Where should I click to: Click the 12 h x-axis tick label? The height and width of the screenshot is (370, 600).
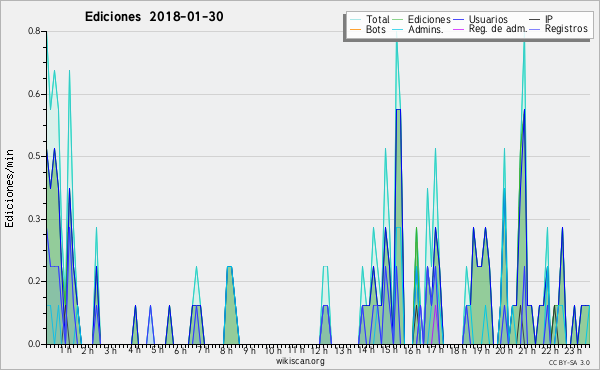tap(319, 350)
